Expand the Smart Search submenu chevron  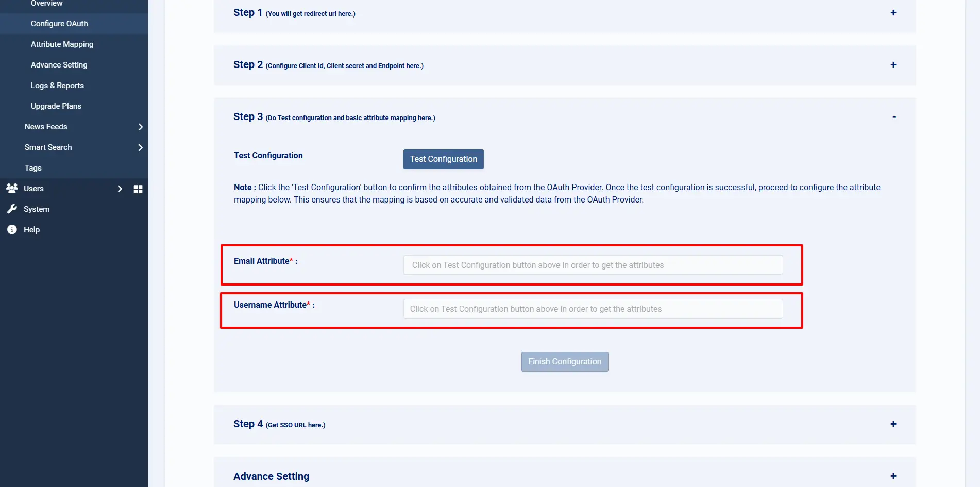click(140, 147)
